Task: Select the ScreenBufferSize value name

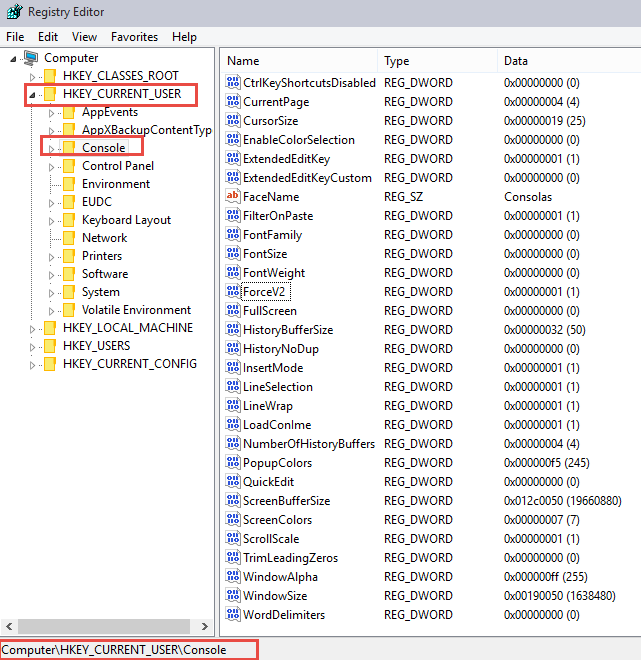Action: pos(287,500)
